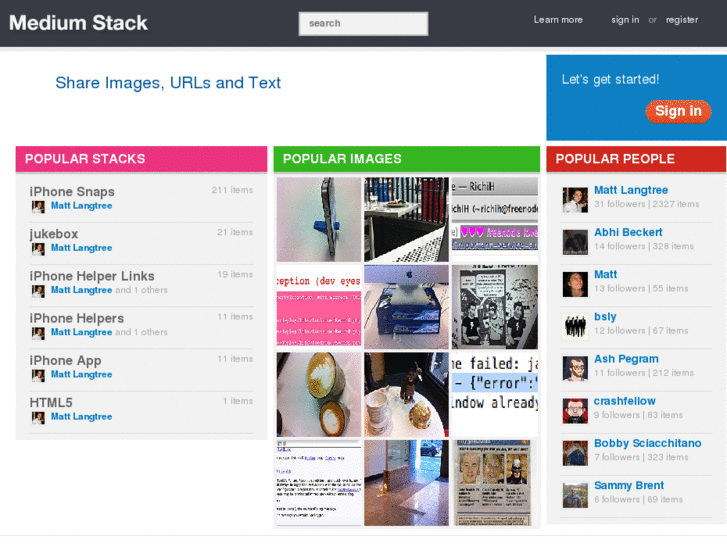Click crashfellow red-haired avatar
The height and width of the screenshot is (545, 727).
pyautogui.click(x=575, y=411)
